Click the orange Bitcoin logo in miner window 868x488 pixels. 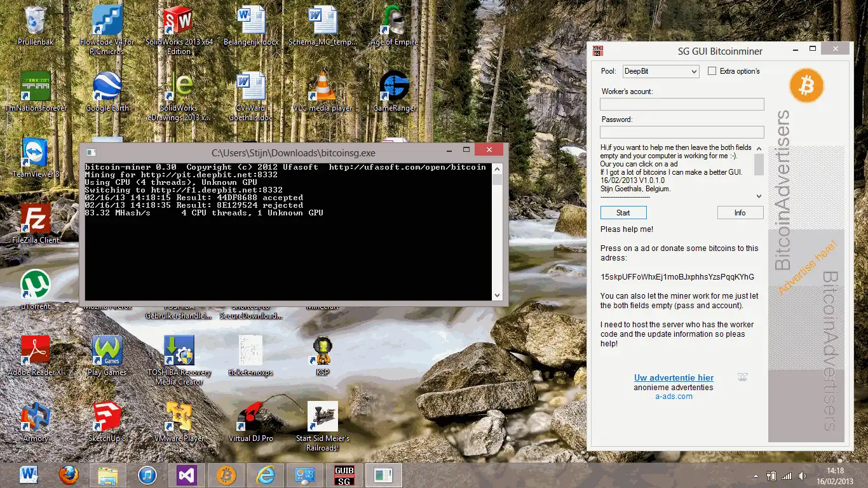(x=806, y=85)
